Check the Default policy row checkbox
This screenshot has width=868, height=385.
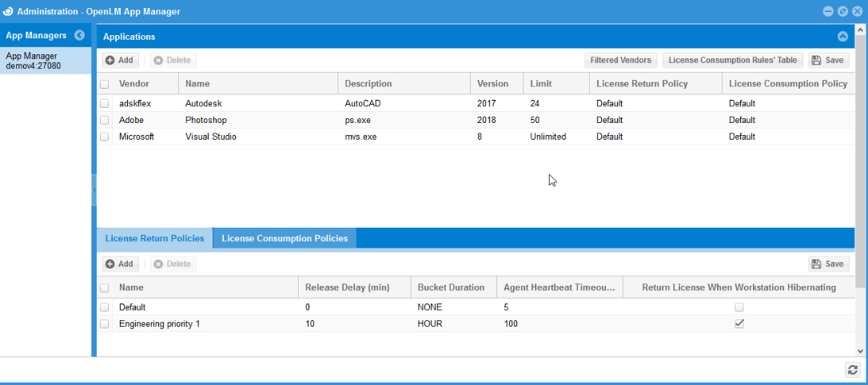pyautogui.click(x=105, y=307)
